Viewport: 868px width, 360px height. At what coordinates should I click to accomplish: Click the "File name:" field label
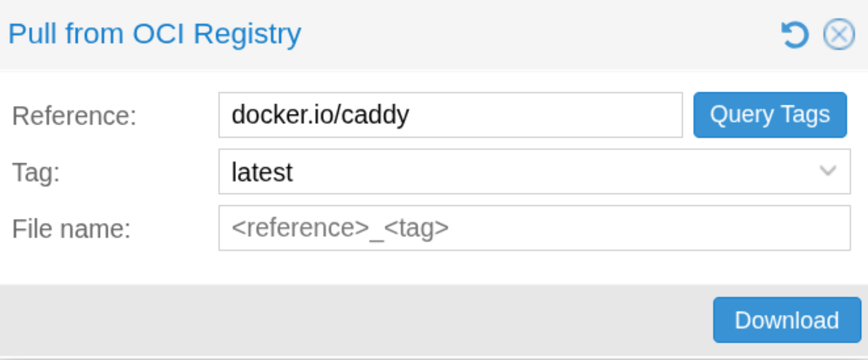point(71,229)
